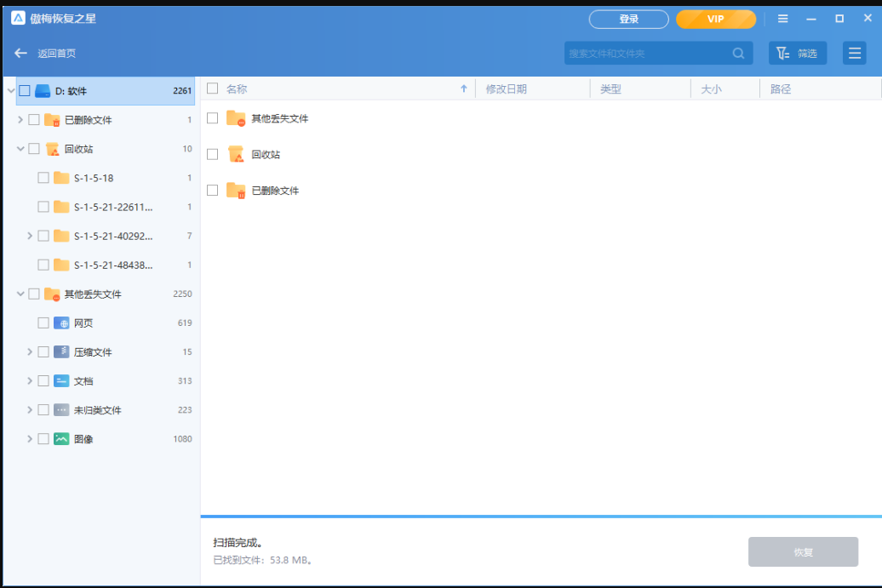Check the 其他丢失文件 checkbox in file list
Image resolution: width=882 pixels, height=588 pixels.
point(213,118)
